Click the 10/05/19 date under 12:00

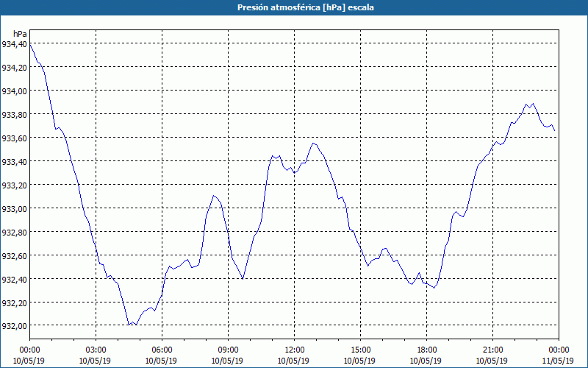pos(293,361)
